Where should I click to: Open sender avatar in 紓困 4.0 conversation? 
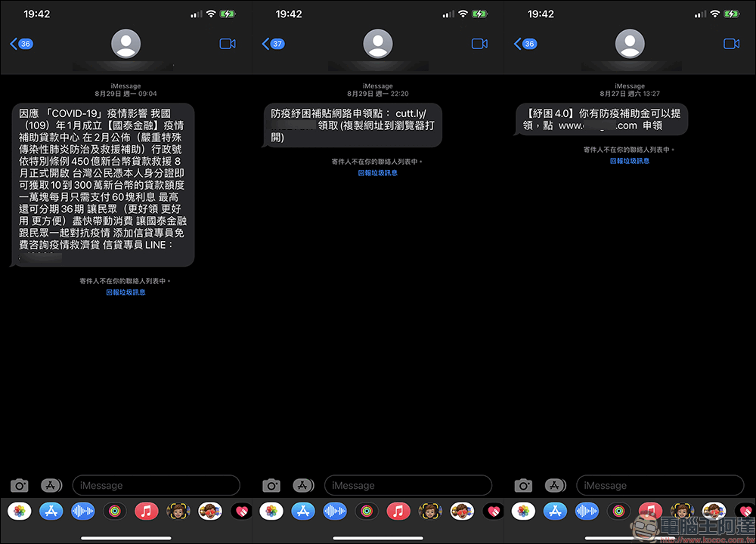click(x=630, y=43)
